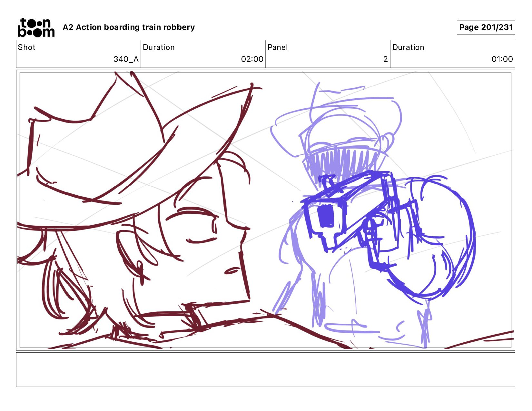Screen dimensions: 532x411
Task: Click the storyboard panel drawing thumbnail
Action: click(x=265, y=210)
